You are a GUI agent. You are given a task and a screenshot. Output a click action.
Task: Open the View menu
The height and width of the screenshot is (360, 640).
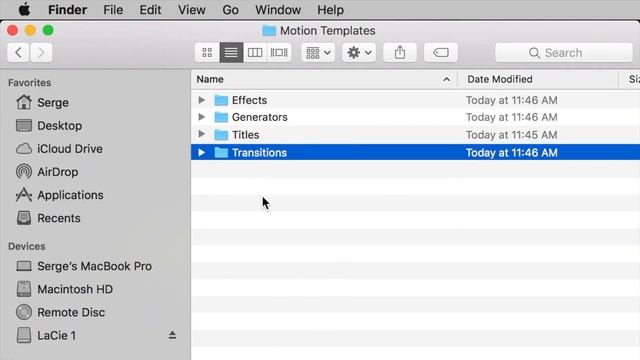(x=191, y=9)
